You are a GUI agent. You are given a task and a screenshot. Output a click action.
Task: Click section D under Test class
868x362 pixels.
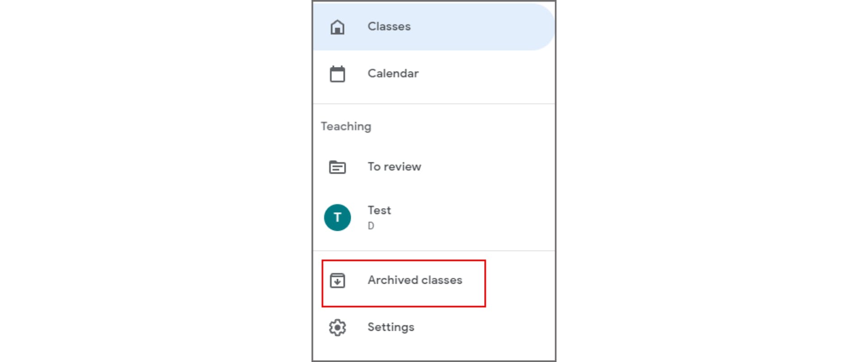[371, 226]
